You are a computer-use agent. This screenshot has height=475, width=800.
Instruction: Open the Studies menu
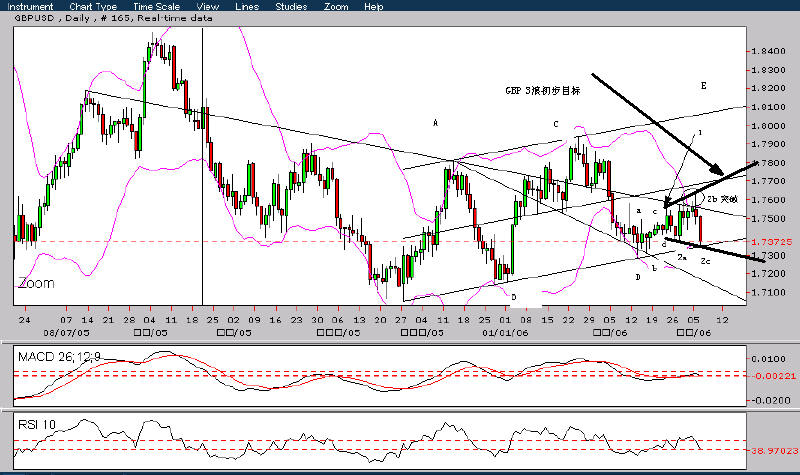tap(291, 7)
